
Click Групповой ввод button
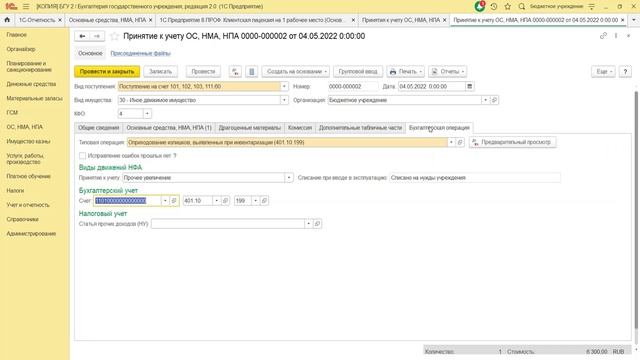[358, 71]
